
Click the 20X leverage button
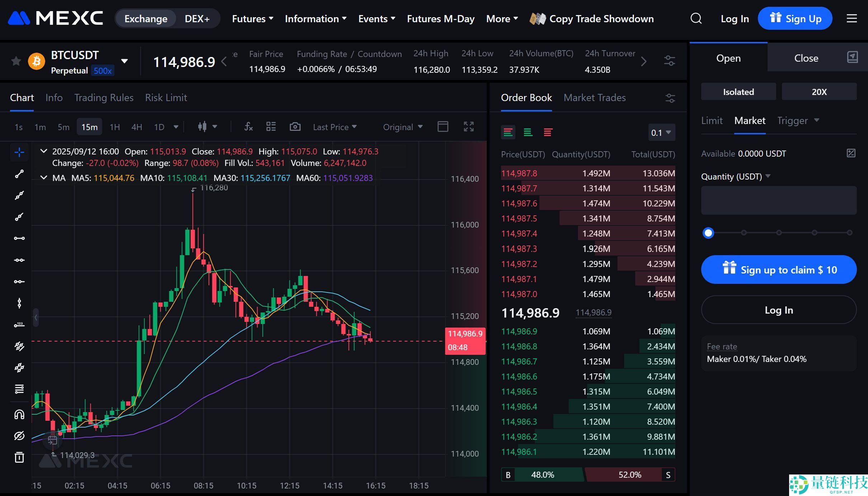click(x=819, y=92)
